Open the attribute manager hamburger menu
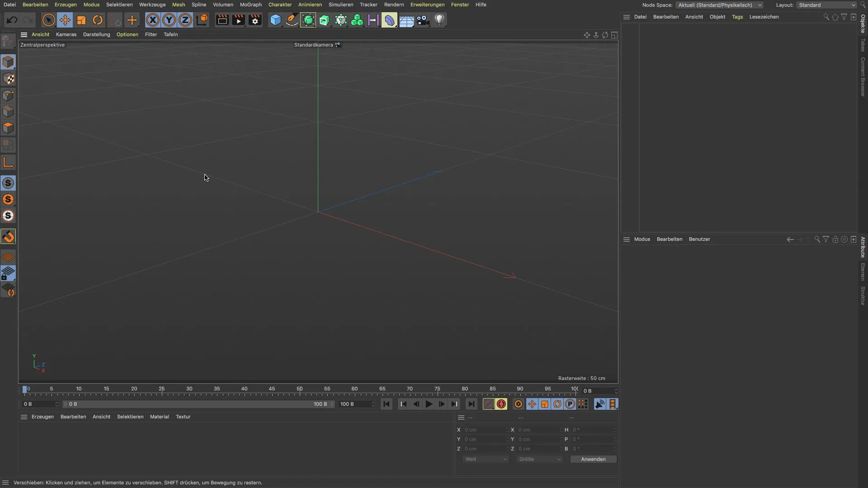The image size is (868, 488). 627,239
